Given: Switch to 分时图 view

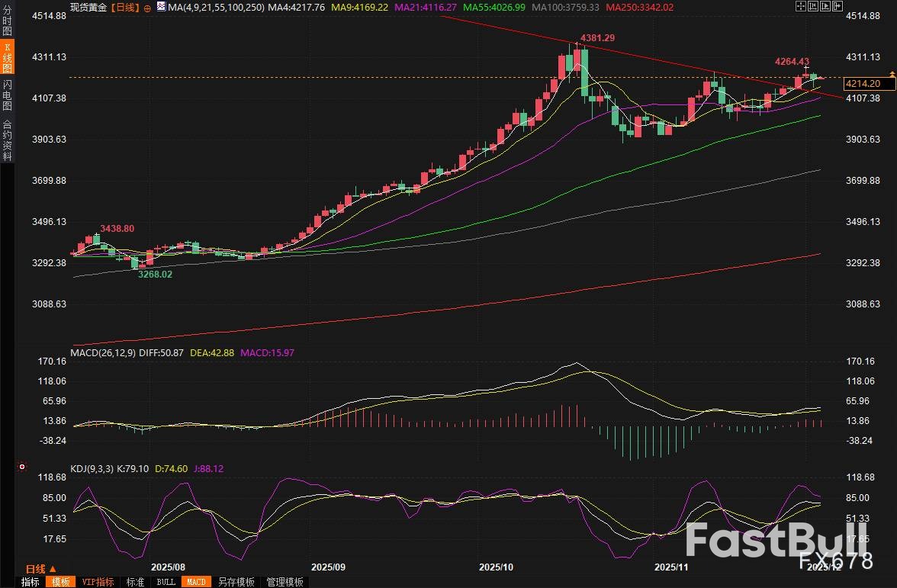Looking at the screenshot, I should tap(7, 22).
